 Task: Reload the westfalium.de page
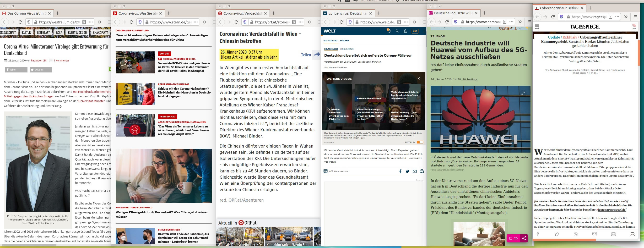click(x=21, y=22)
